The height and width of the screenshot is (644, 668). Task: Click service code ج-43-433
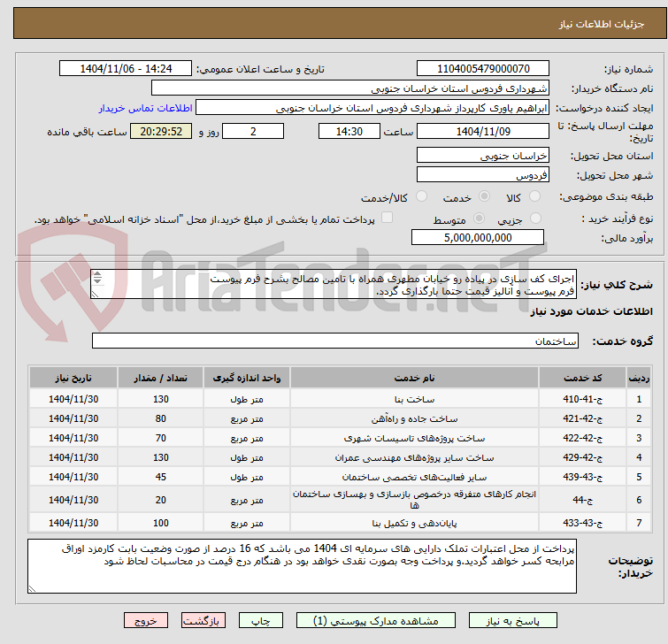click(582, 523)
